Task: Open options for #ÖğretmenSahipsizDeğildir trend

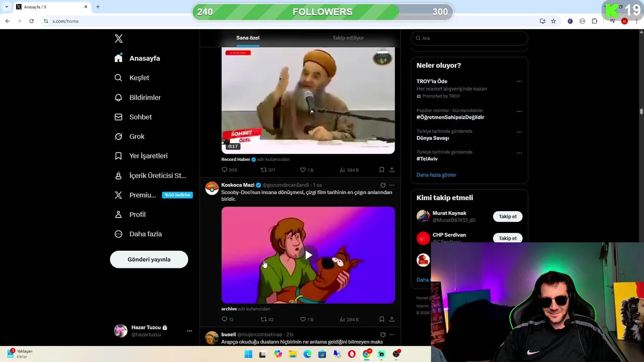Action: coord(519,112)
